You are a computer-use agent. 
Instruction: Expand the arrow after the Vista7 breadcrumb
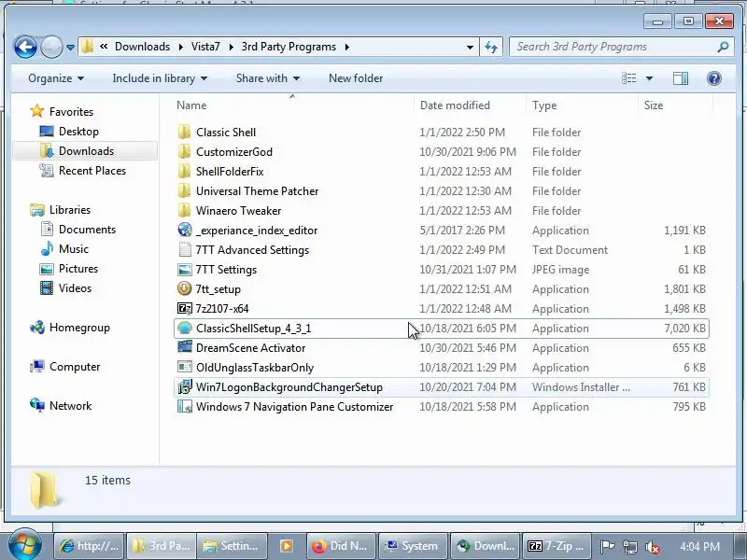pyautogui.click(x=231, y=48)
